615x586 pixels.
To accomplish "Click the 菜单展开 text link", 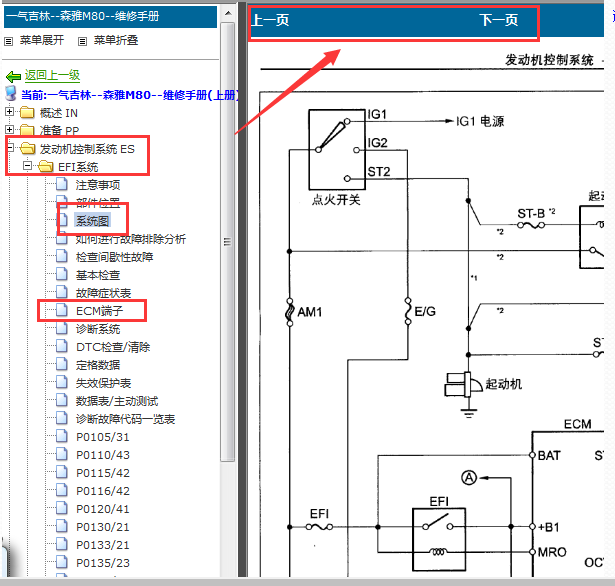I will pos(42,40).
